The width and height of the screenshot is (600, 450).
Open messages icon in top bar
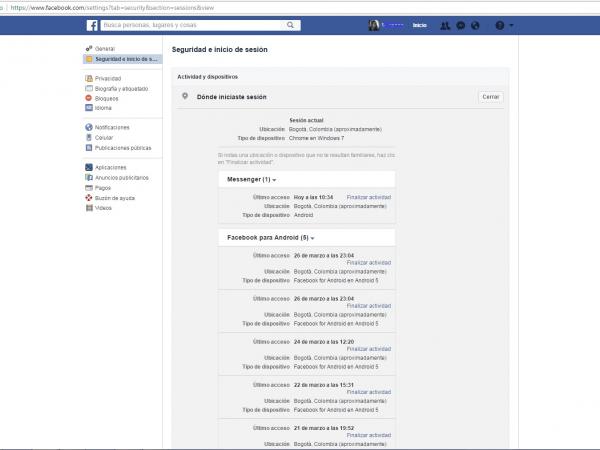pyautogui.click(x=461, y=26)
